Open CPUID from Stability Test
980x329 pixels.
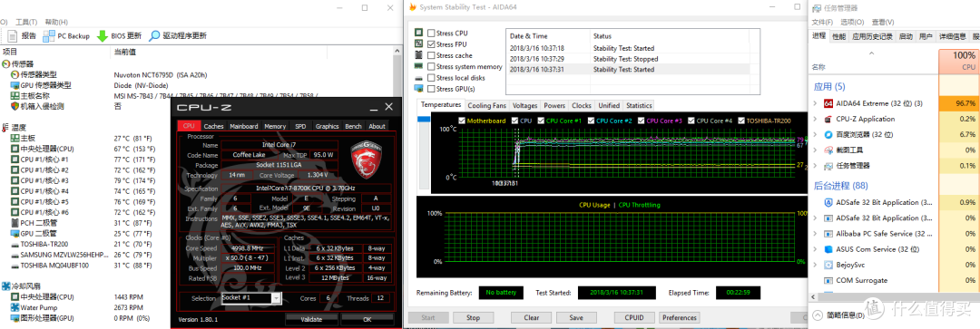634,318
